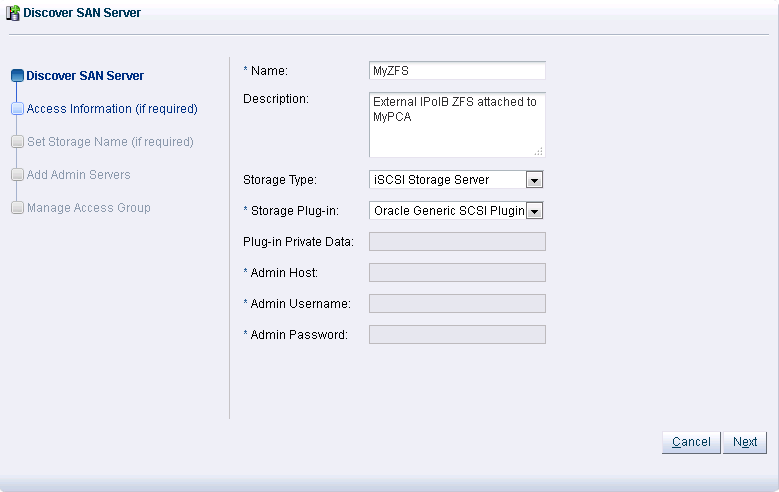The height and width of the screenshot is (492, 779).
Task: Open the Storage Type dropdown arrow
Action: (x=535, y=180)
